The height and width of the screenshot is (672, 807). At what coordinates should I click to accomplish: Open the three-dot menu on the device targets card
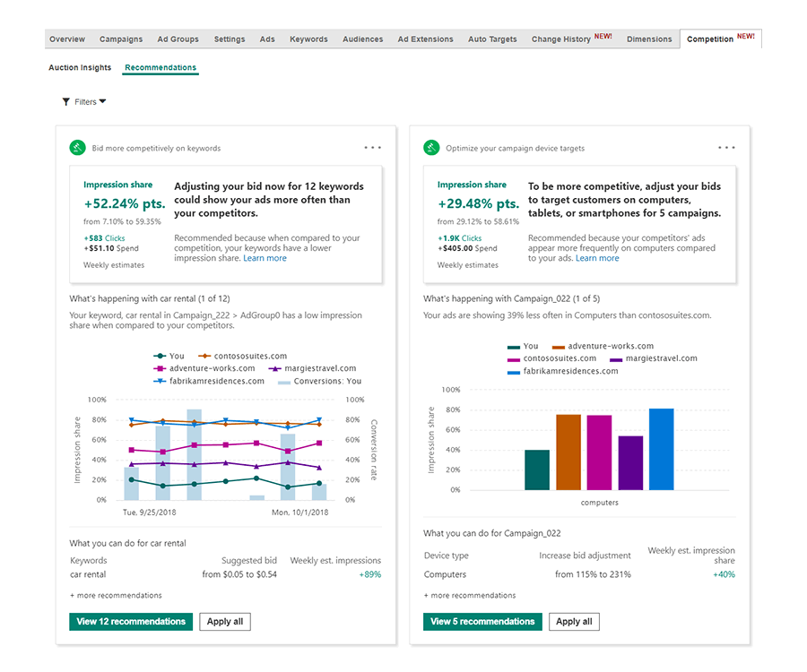click(726, 147)
